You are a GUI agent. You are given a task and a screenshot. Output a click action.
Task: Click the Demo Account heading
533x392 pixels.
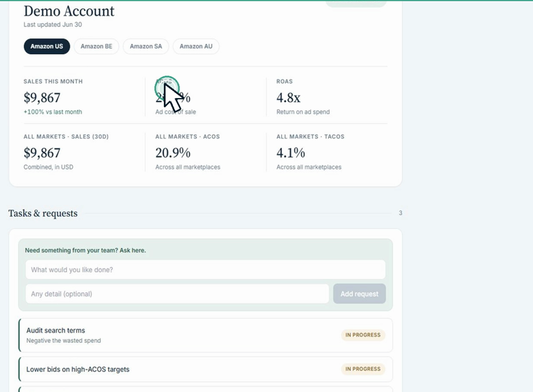click(69, 11)
